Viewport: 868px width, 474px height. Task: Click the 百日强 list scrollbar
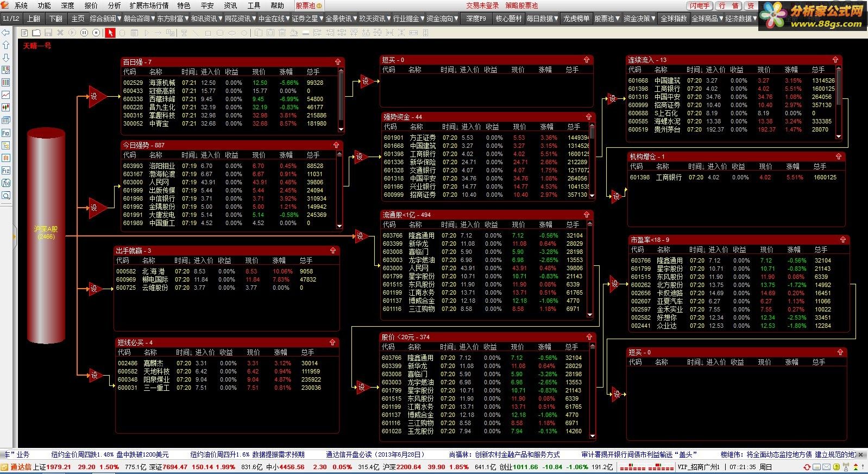(341, 99)
